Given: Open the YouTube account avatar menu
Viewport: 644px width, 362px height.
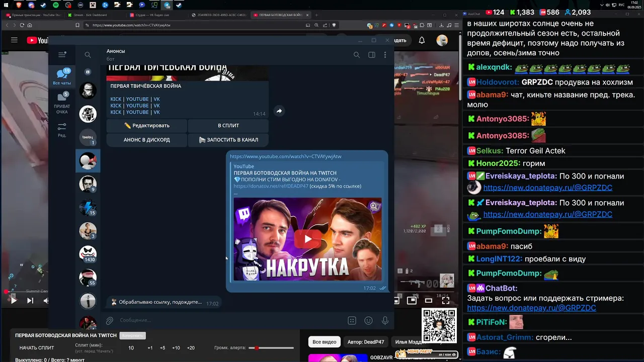Looking at the screenshot, I should [x=442, y=40].
